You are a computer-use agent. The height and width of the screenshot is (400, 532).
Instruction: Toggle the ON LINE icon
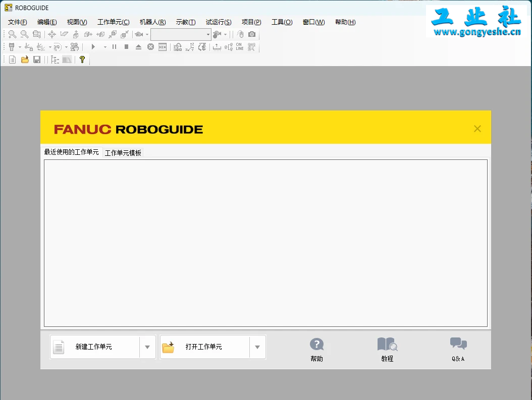(x=240, y=46)
